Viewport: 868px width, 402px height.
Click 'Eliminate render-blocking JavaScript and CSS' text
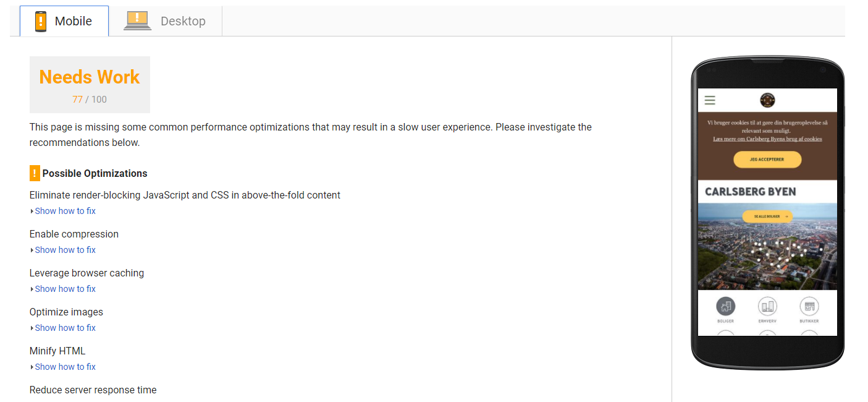pos(185,195)
